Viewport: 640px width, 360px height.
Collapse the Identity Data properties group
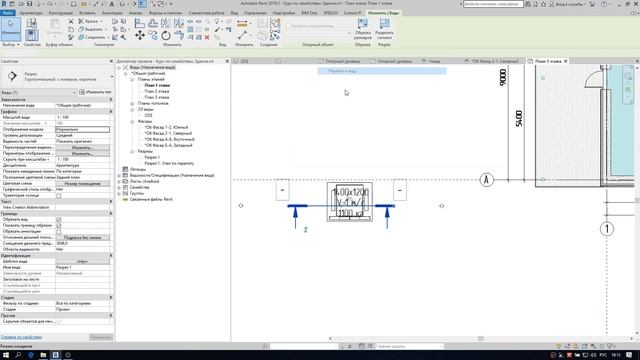pos(111,256)
